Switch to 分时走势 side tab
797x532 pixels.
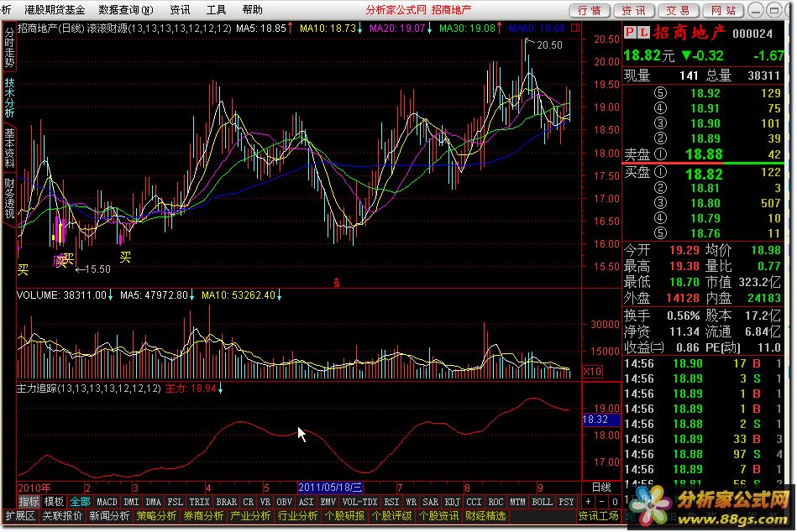coord(9,47)
